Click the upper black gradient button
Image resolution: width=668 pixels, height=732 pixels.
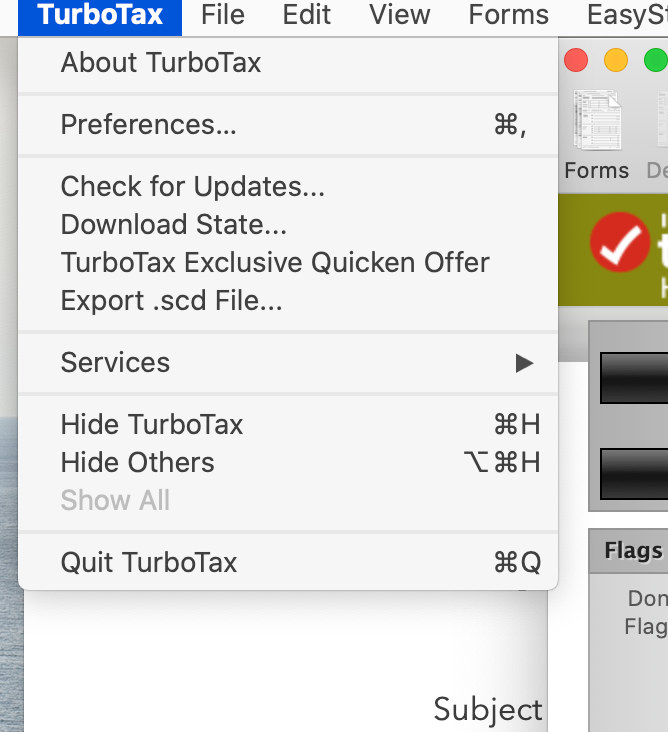[634, 378]
